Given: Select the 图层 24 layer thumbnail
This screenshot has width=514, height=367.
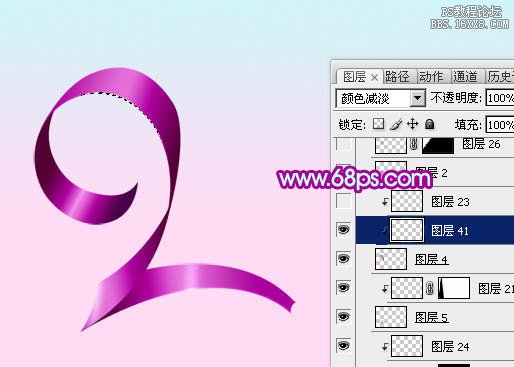Looking at the screenshot, I should [407, 346].
